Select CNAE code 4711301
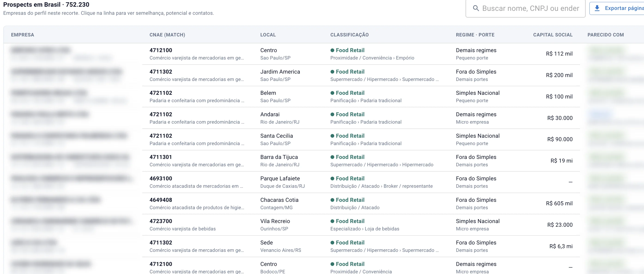This screenshot has width=644, height=274. (161, 157)
